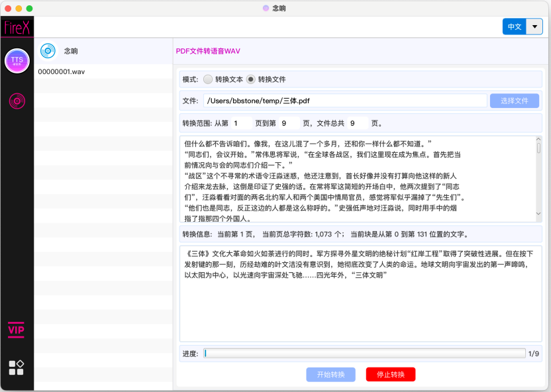Click the PDF text preview scrollbar thumb
551x392 pixels.
538,148
